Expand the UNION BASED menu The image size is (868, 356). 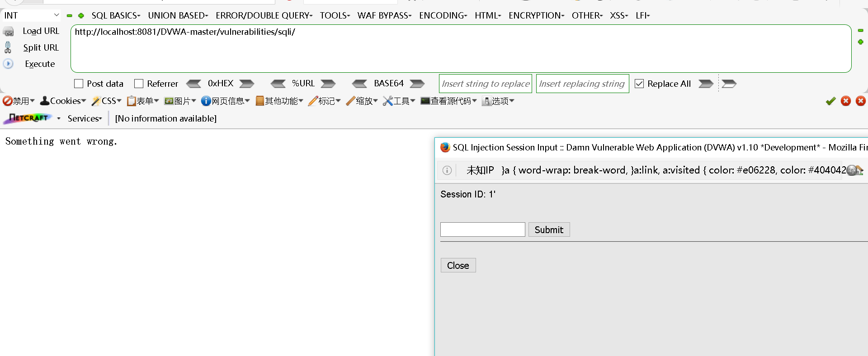pyautogui.click(x=178, y=15)
